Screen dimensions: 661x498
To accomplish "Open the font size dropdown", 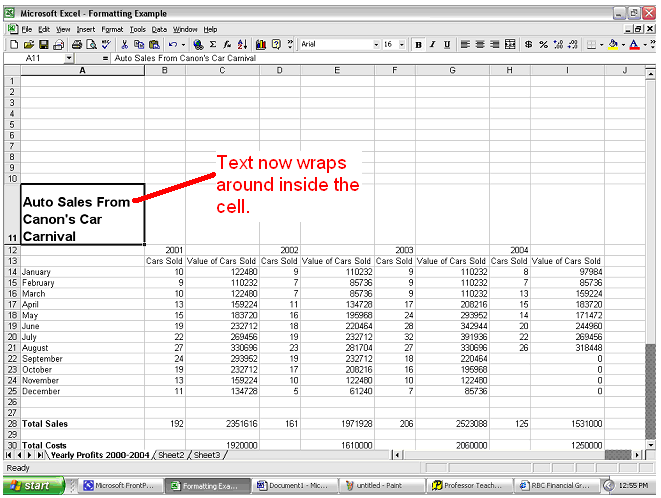I will click(x=403, y=45).
